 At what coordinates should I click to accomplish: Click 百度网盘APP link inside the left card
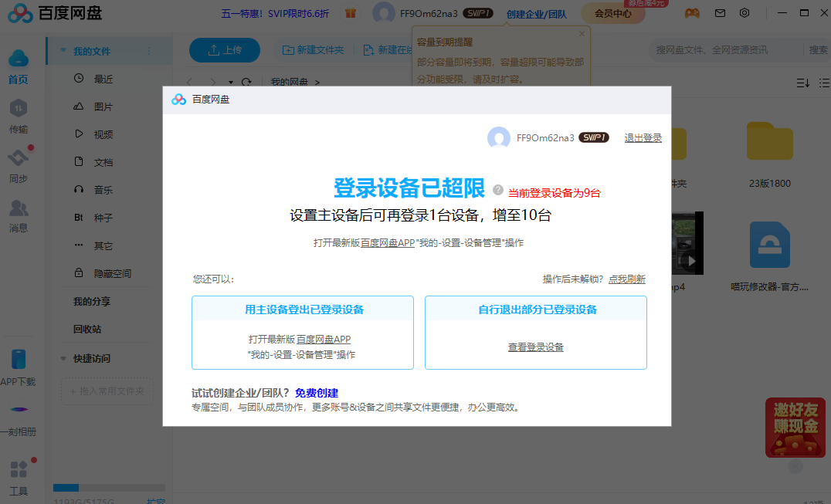tap(324, 340)
